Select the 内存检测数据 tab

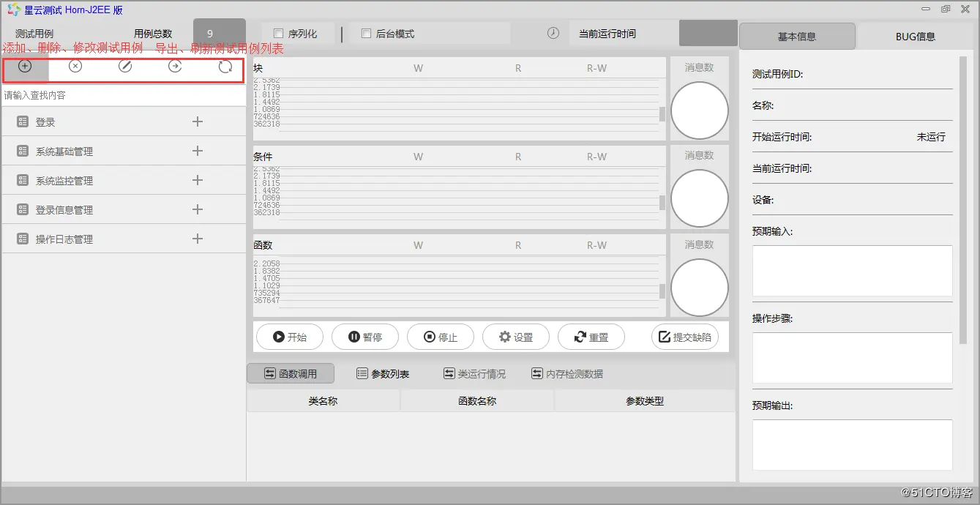567,374
